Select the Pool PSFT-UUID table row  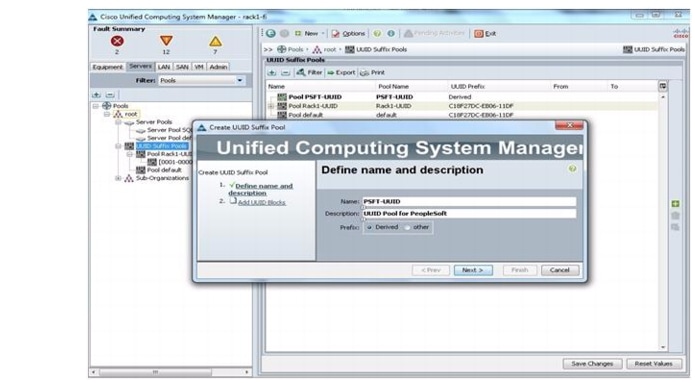[x=461, y=97]
